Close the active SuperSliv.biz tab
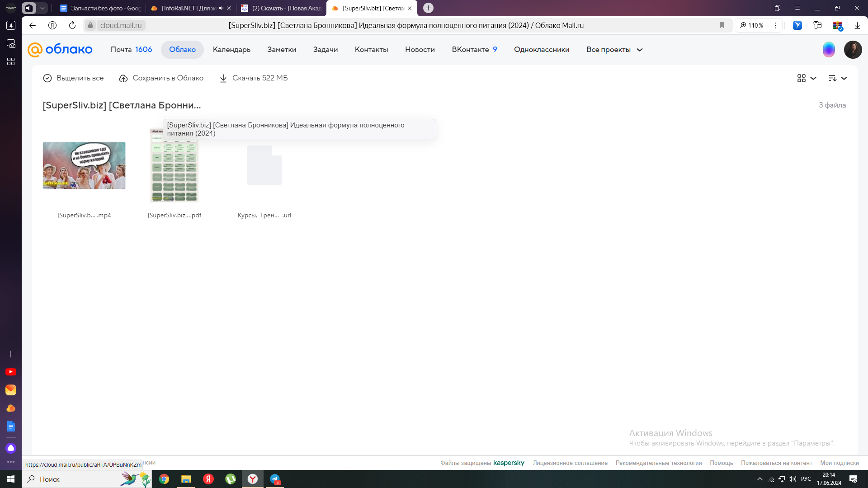The width and height of the screenshot is (868, 488). pos(410,8)
